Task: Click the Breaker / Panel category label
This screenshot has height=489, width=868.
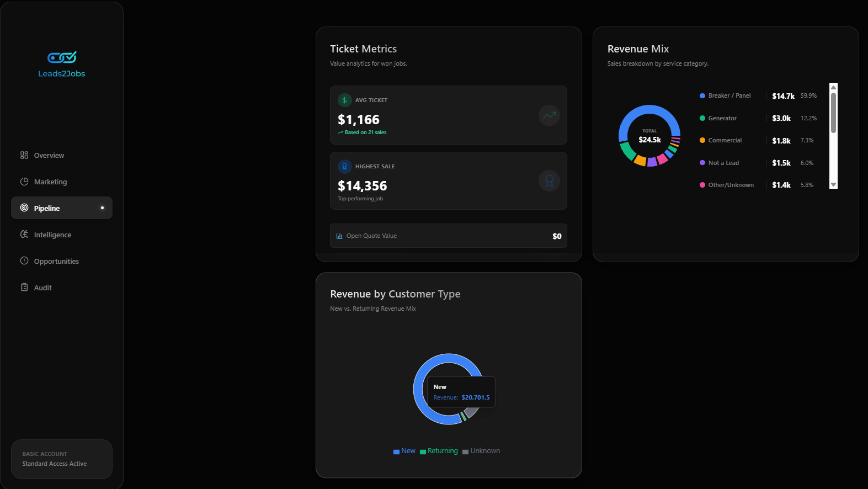Action: pos(729,95)
